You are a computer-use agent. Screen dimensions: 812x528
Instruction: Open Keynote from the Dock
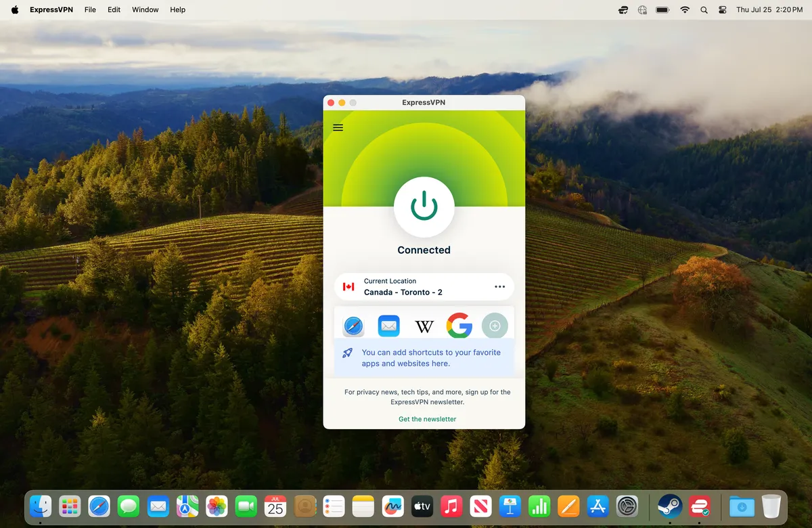[x=510, y=506]
